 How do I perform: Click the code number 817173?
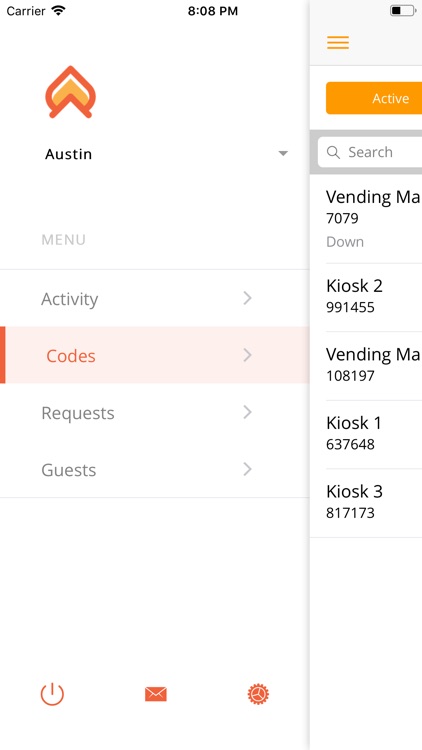click(350, 513)
